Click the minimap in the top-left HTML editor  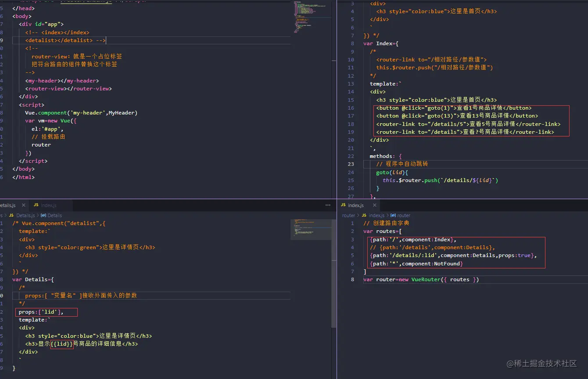click(x=311, y=18)
